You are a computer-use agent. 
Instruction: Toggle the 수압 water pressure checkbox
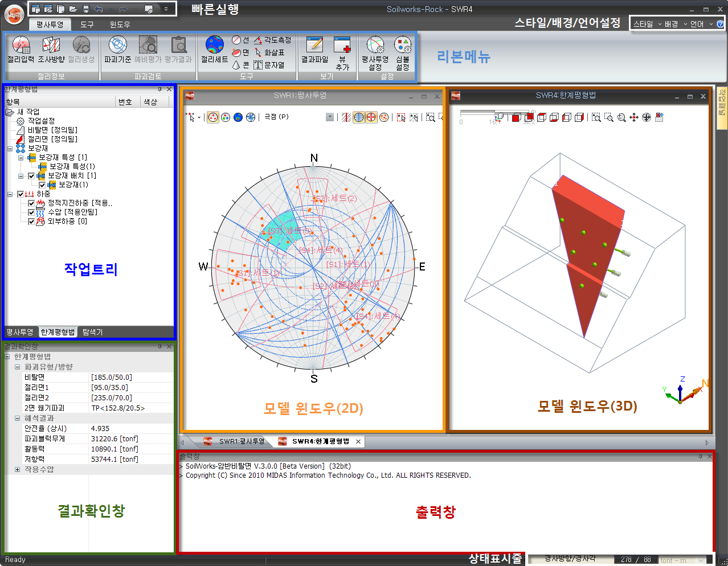(x=32, y=212)
